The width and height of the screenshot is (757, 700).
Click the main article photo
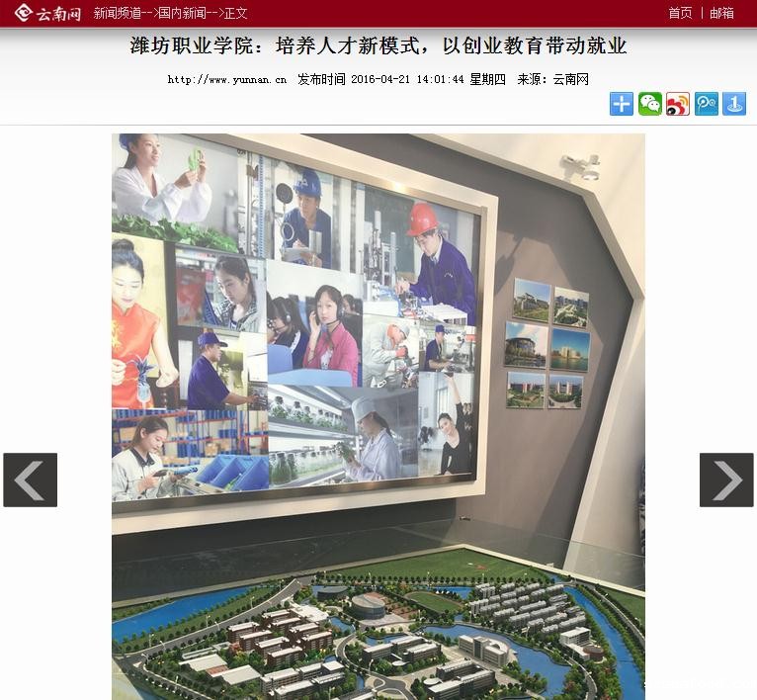(x=378, y=417)
